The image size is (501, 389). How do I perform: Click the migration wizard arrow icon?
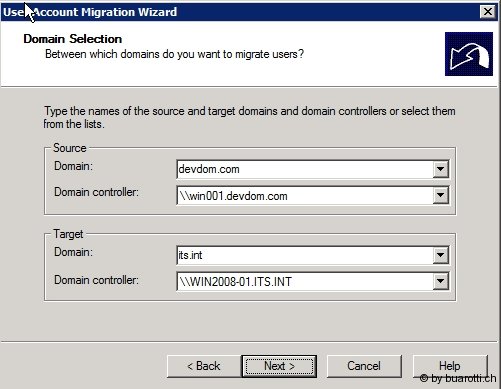click(469, 54)
